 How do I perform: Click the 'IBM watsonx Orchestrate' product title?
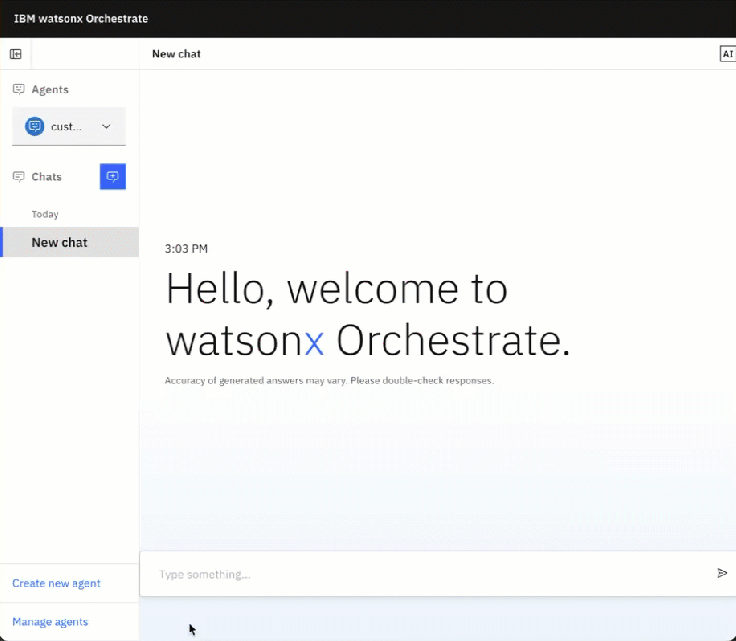click(x=81, y=19)
